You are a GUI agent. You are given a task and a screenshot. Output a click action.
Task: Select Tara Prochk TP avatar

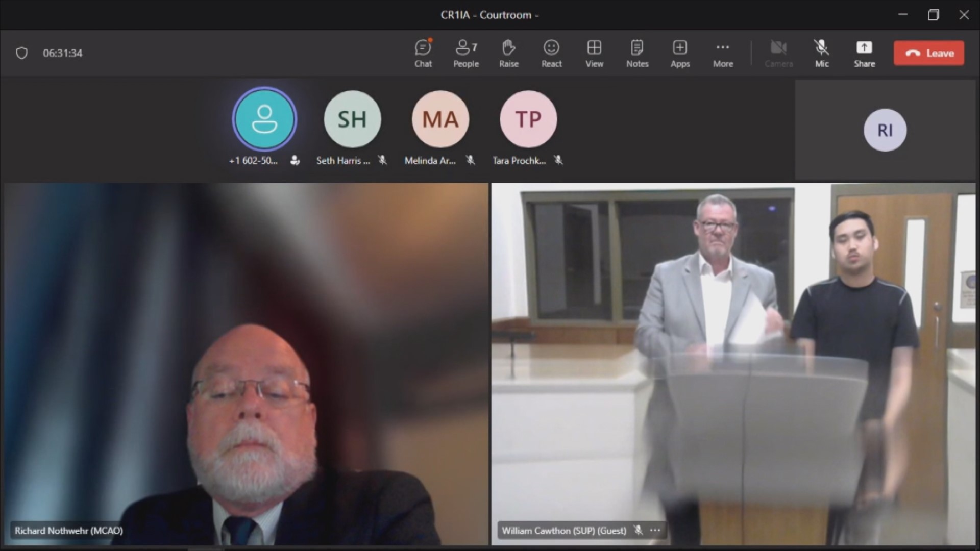point(528,119)
